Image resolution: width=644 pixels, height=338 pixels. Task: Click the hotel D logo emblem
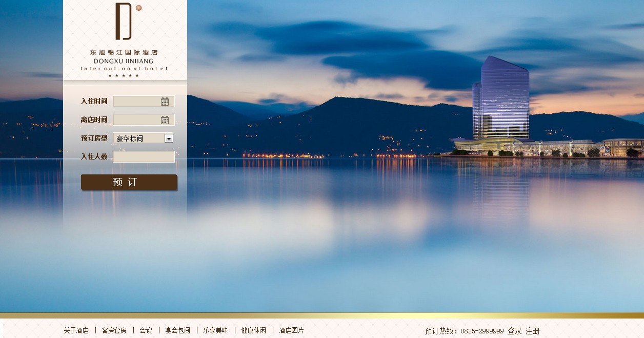click(126, 21)
